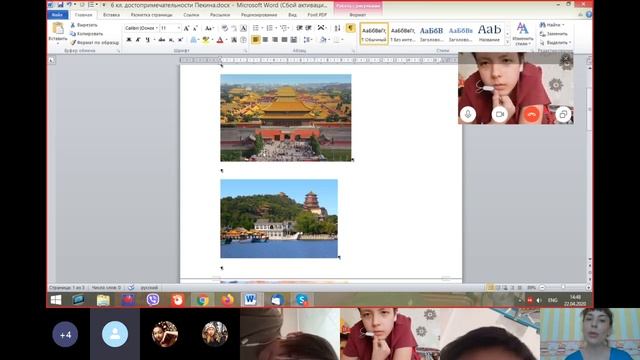Select the Forbidden City palace image

click(286, 118)
